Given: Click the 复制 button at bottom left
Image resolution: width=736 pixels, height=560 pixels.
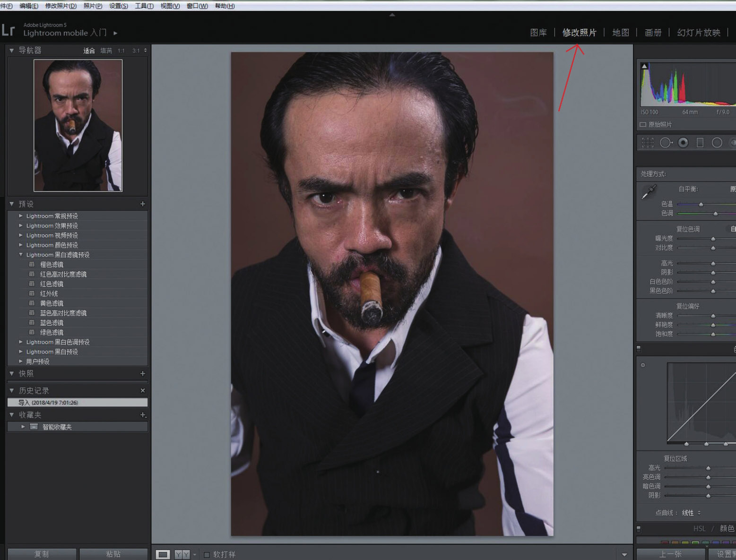Looking at the screenshot, I should (x=42, y=554).
